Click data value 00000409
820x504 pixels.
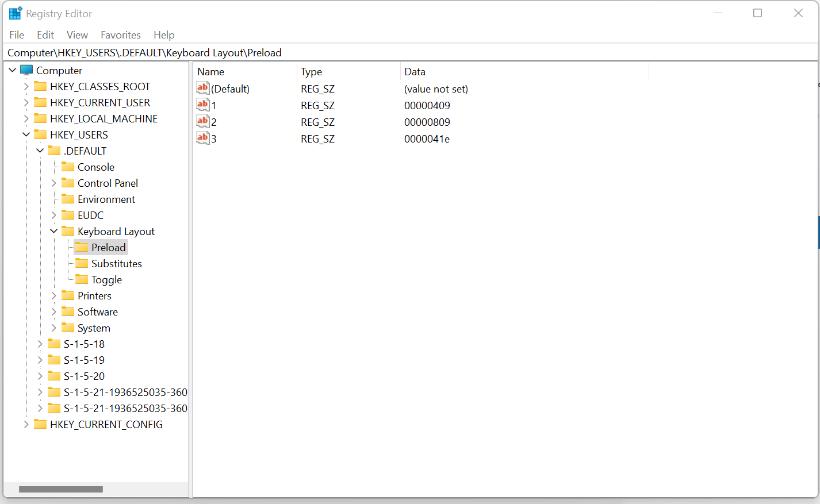click(x=427, y=105)
